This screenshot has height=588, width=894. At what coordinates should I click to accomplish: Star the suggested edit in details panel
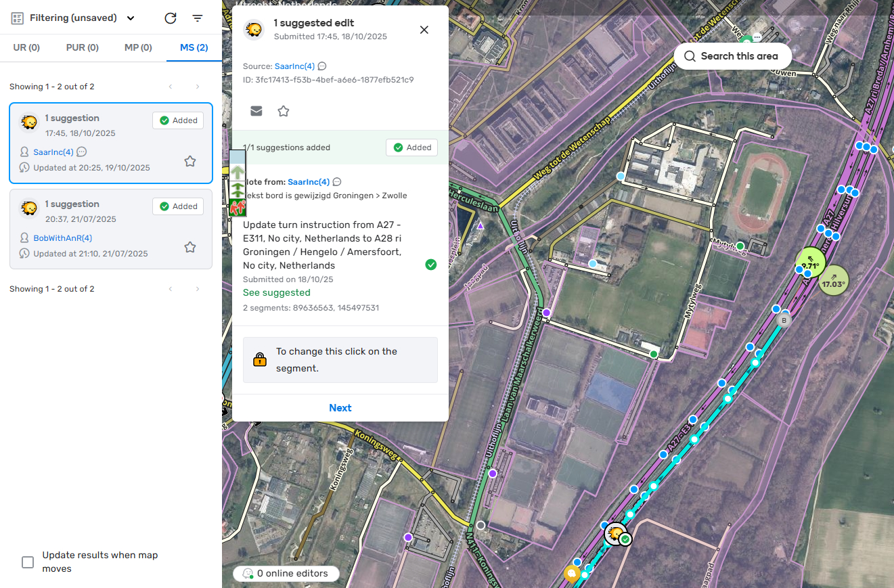(284, 111)
